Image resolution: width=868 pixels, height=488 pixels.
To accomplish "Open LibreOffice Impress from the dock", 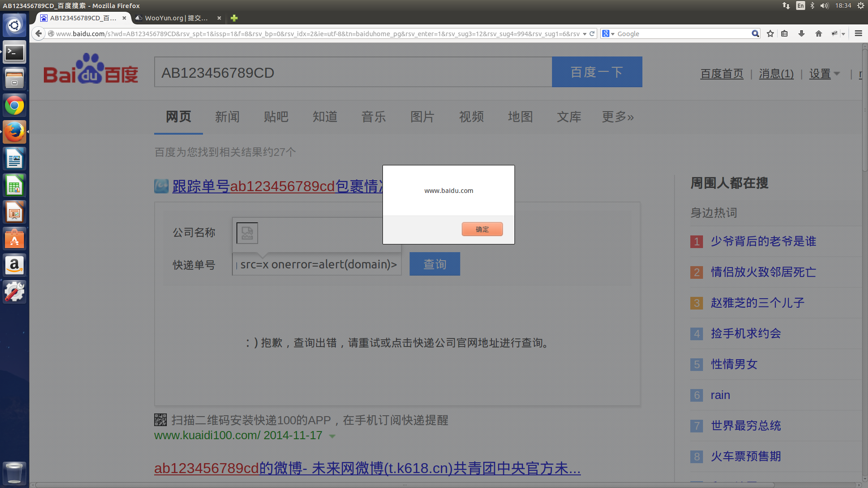I will point(14,212).
